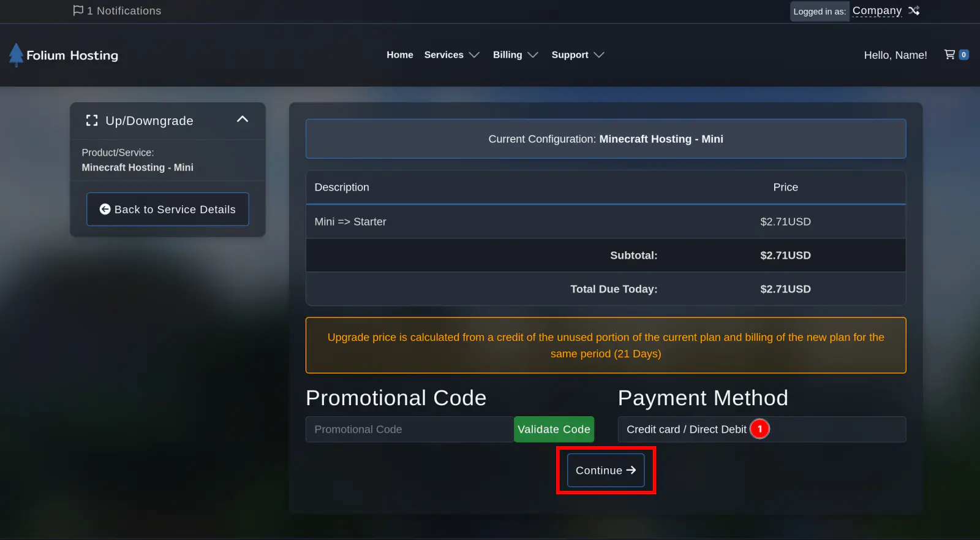Viewport: 980px width, 540px height.
Task: Go to the Home menu item
Action: coord(400,55)
